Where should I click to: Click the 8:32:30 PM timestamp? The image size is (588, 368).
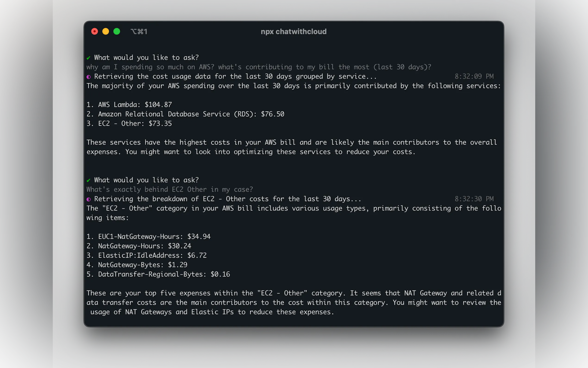click(474, 199)
